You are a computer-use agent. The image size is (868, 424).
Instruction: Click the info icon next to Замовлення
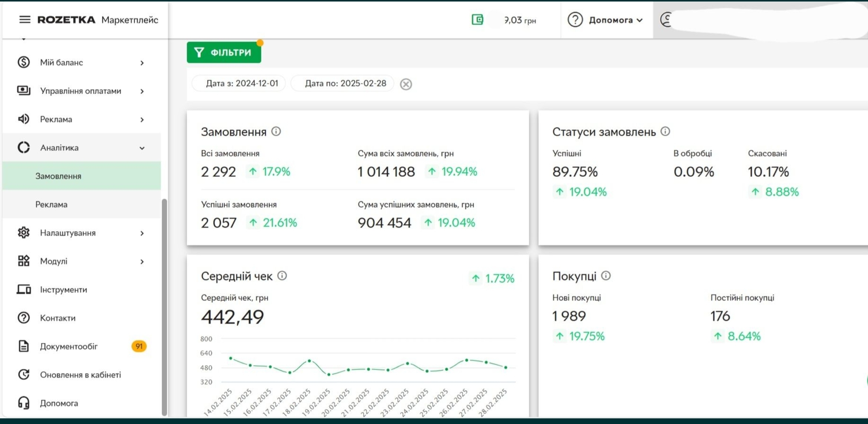tap(276, 131)
